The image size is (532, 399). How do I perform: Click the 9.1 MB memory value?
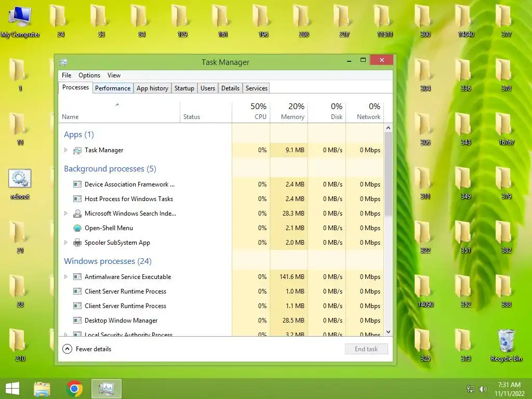(x=295, y=150)
